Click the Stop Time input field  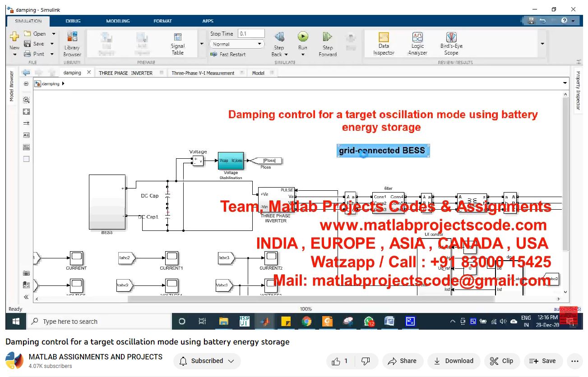[251, 34]
